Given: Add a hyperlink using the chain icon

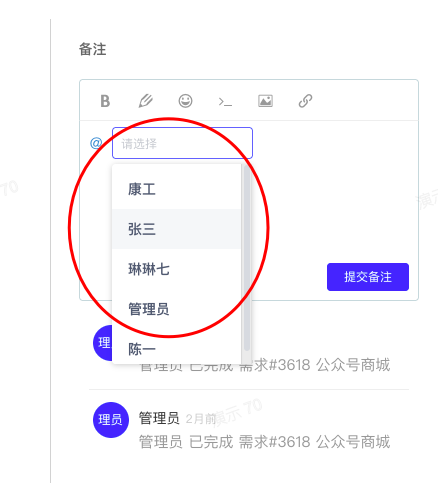Looking at the screenshot, I should click(305, 101).
